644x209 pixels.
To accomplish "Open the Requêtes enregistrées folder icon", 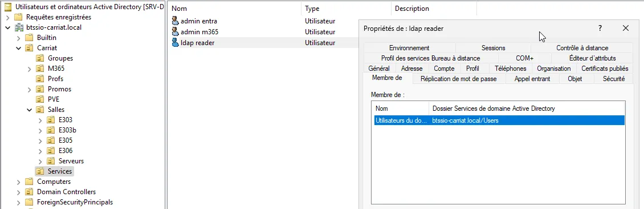I will click(18, 17).
